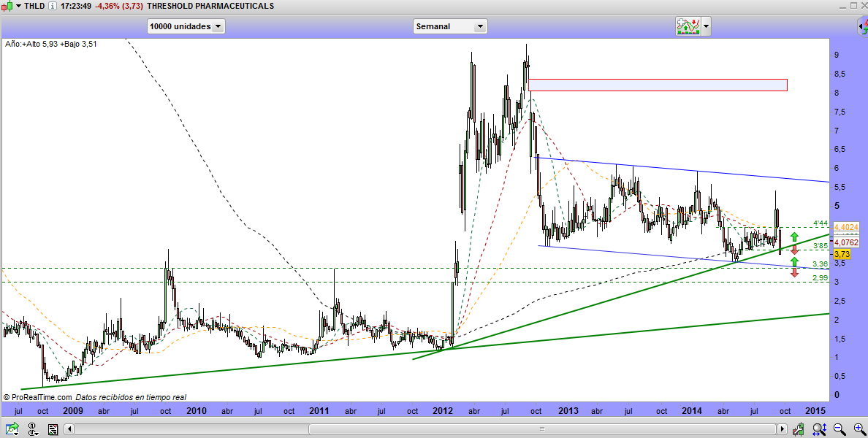
Task: Click the candlestick chart style icon
Action: [7, 6]
